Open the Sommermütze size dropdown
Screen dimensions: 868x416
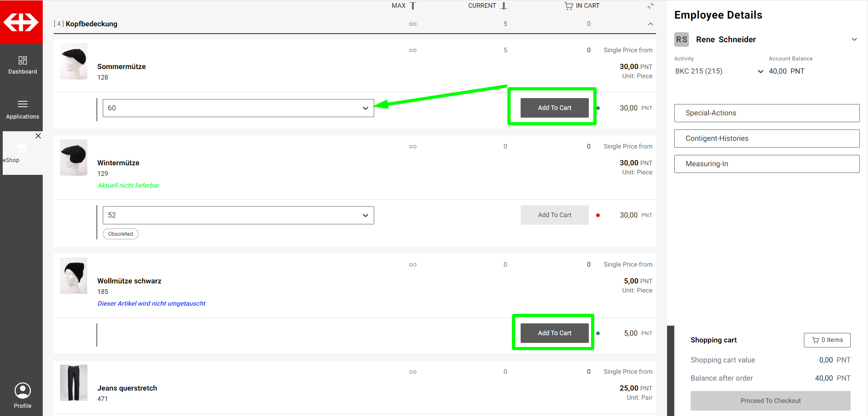pyautogui.click(x=238, y=108)
